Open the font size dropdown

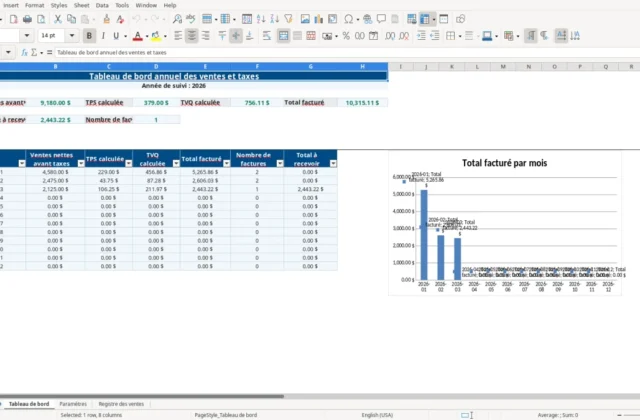72,36
